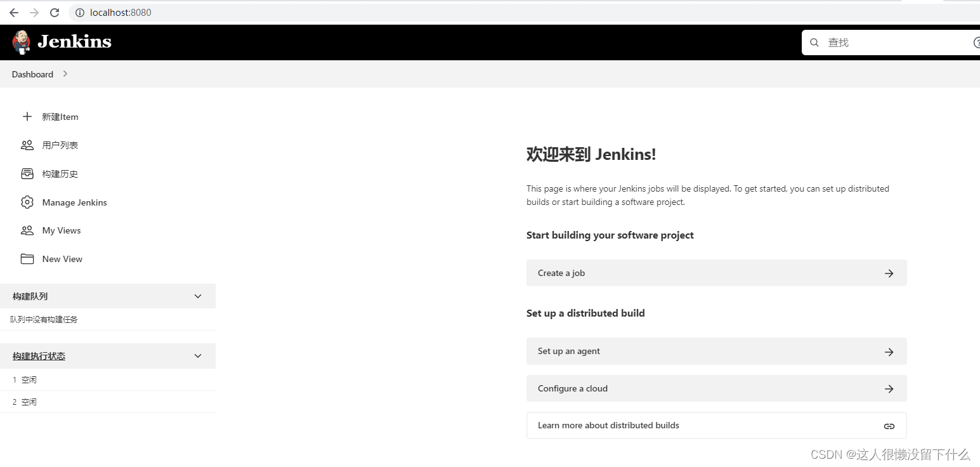The height and width of the screenshot is (467, 980).
Task: Open the Dashboard breadcrumb chevron menu
Action: 65,74
